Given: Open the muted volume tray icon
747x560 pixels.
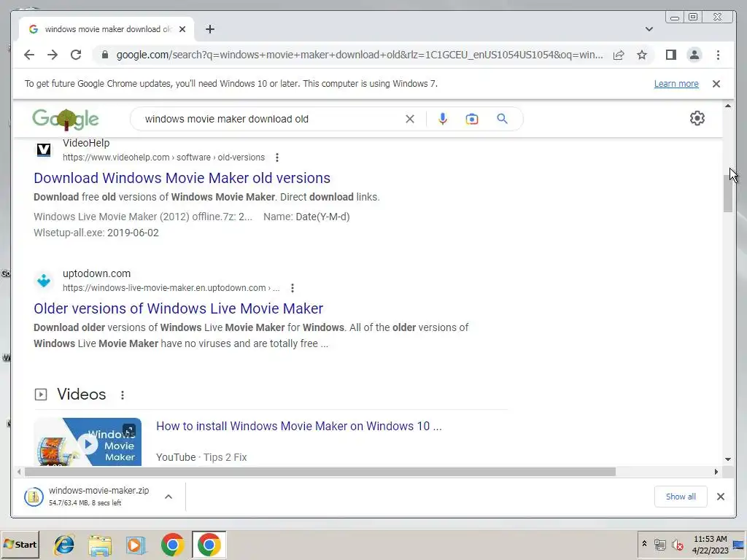Looking at the screenshot, I should (677, 544).
